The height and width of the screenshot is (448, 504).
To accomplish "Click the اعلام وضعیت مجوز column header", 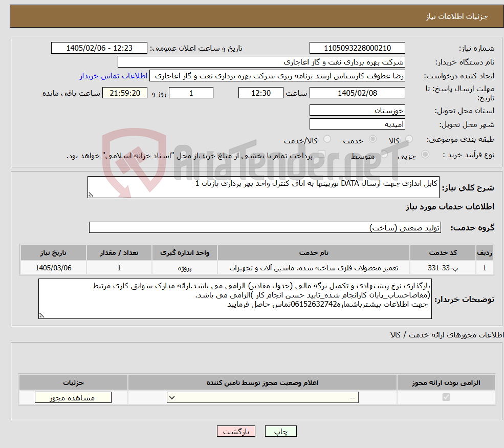I will tap(262, 382).
